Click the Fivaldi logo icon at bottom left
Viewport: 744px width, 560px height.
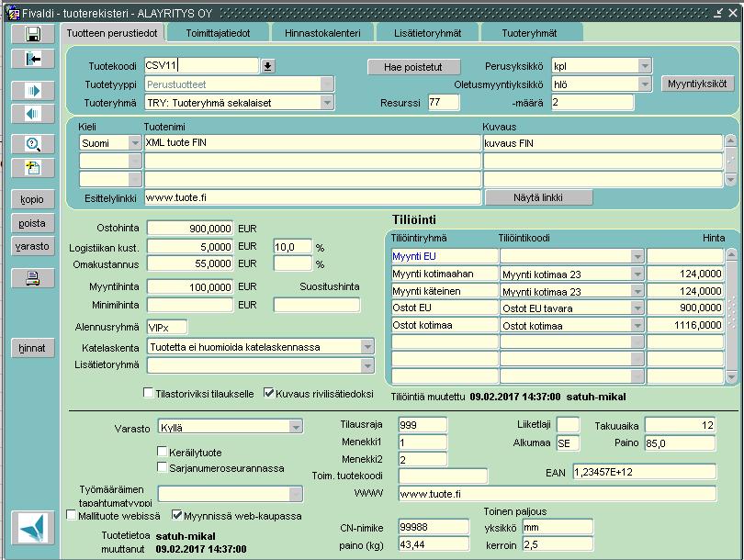pos(33,528)
